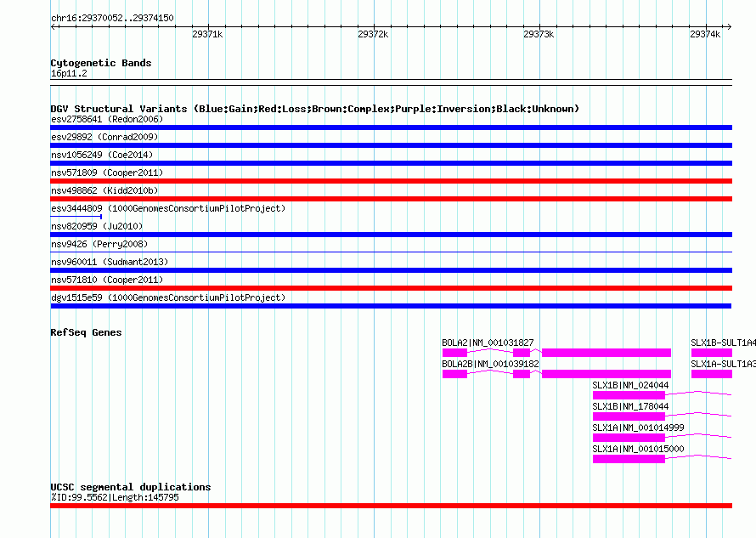Click the 29374k ruler tick label

[705, 34]
